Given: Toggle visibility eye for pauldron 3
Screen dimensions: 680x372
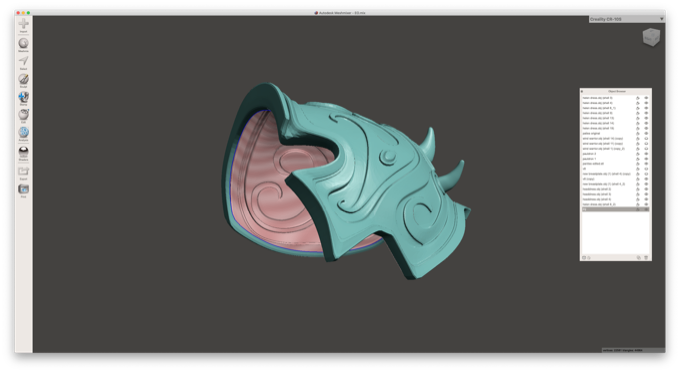Looking at the screenshot, I should 646,153.
